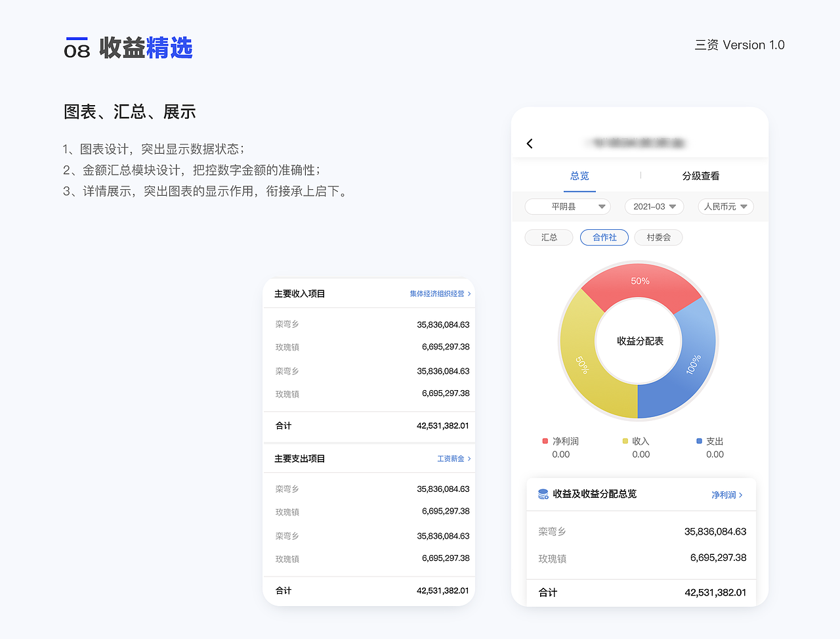
Task: Select the 村委会 filter pill
Action: tap(658, 237)
